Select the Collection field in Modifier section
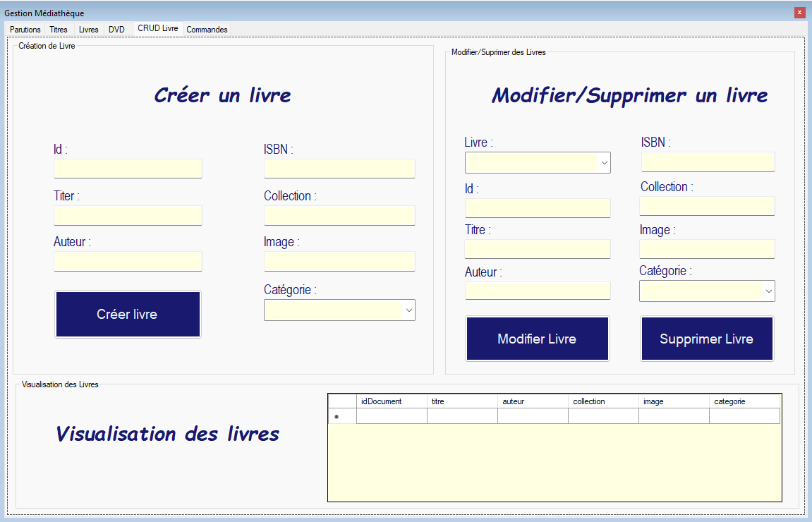812x522 pixels. [707, 206]
